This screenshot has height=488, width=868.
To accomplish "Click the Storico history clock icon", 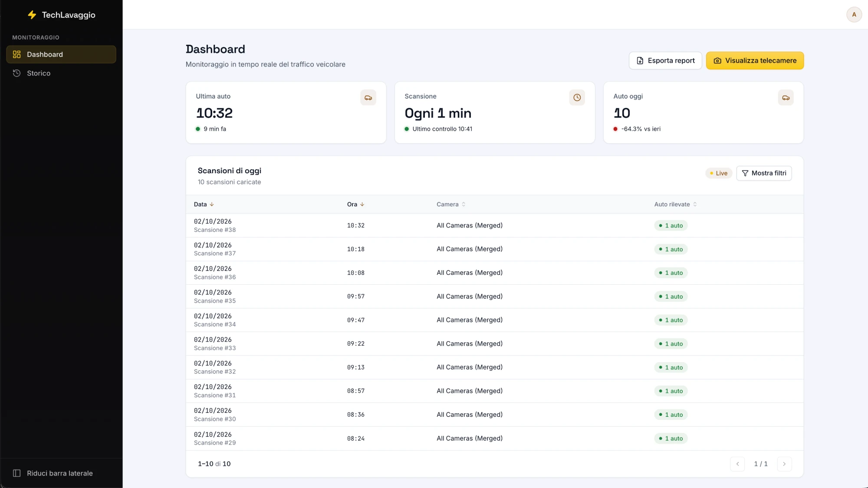I will [16, 73].
